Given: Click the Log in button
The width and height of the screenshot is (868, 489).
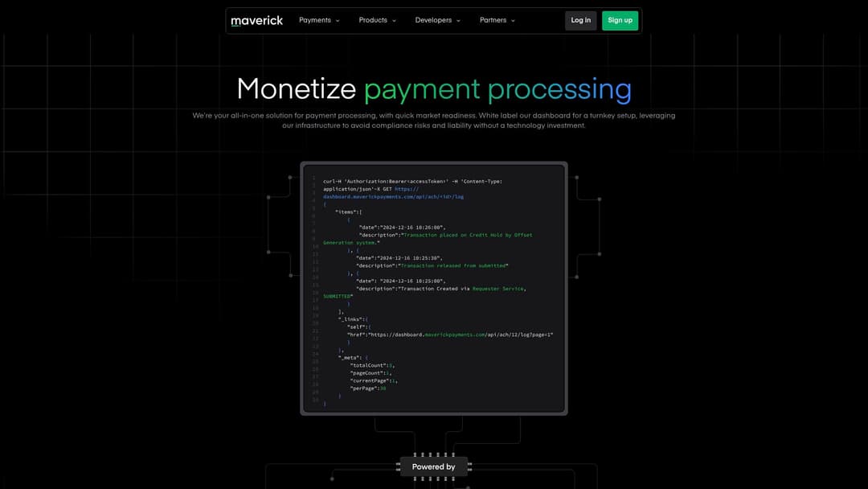Looking at the screenshot, I should [x=581, y=20].
